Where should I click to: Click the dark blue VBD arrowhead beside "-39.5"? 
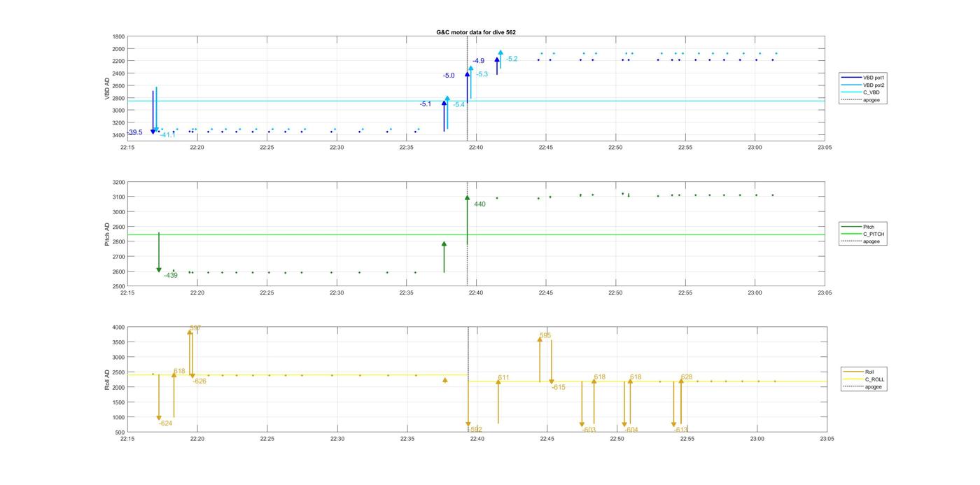click(x=153, y=132)
